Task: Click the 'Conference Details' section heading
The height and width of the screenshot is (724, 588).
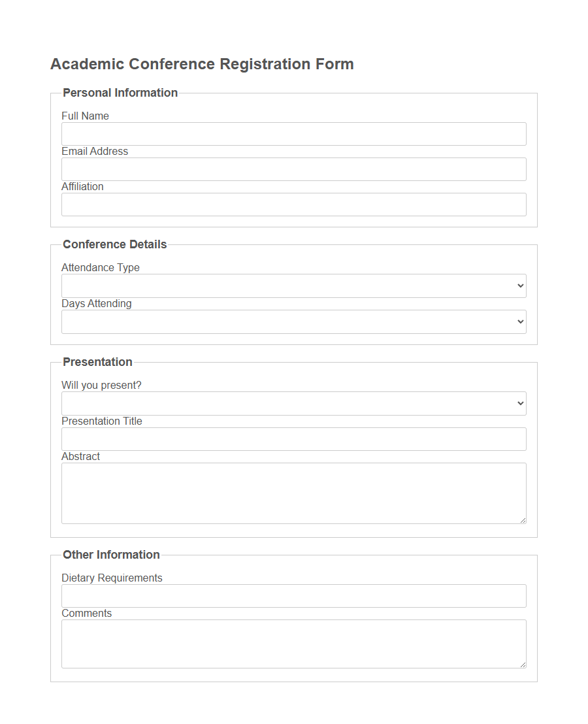Action: click(114, 244)
